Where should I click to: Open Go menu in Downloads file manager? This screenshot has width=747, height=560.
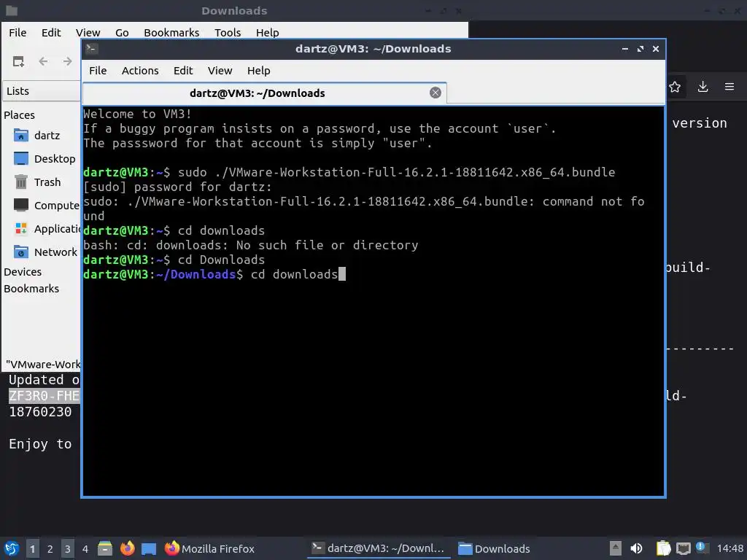[122, 32]
